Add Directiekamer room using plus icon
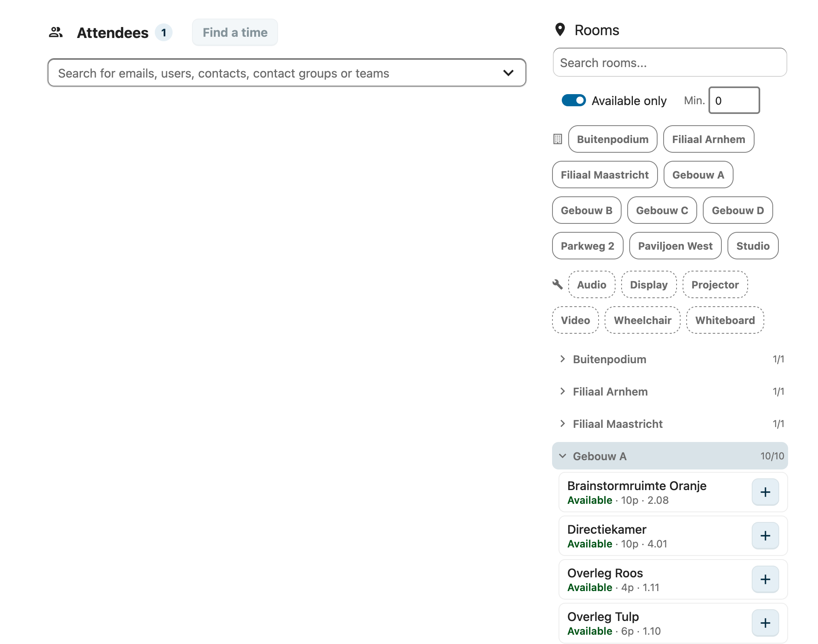 click(x=765, y=536)
